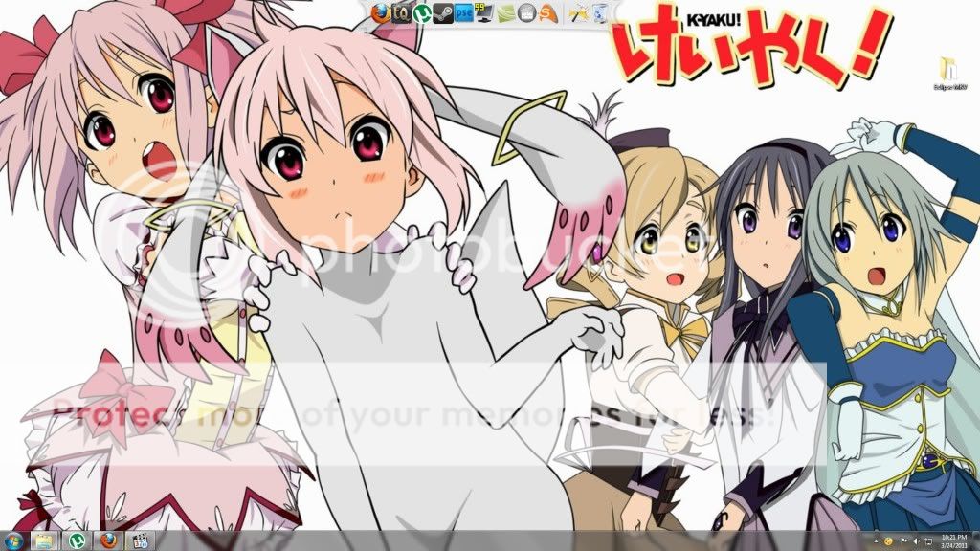This screenshot has height=551, width=980.
Task: Open the green striped dock icon
Action: point(506,13)
